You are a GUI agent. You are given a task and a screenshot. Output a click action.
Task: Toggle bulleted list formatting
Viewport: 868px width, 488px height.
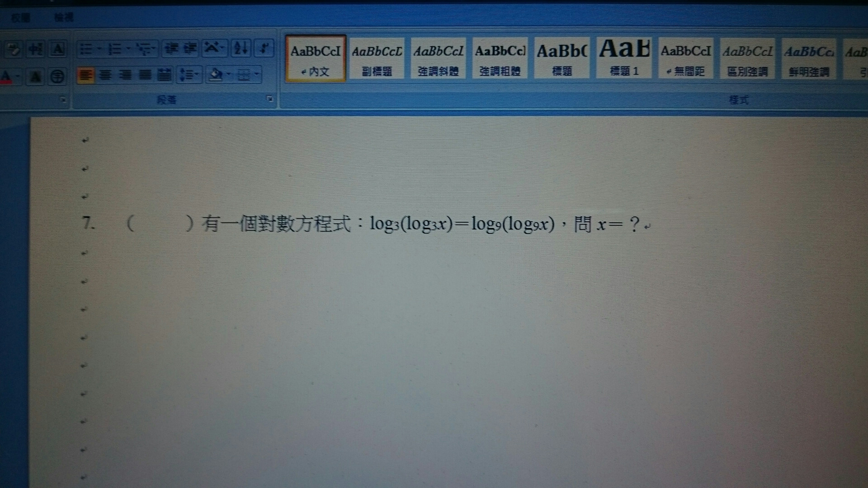click(x=85, y=49)
